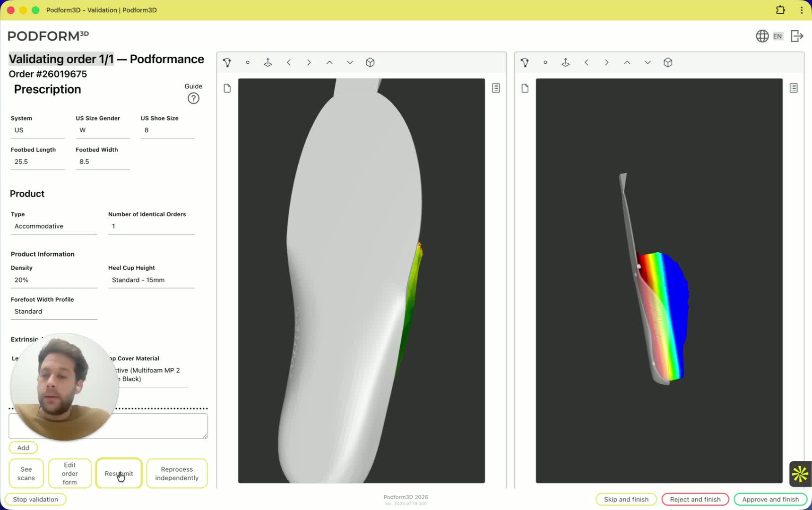Click the Density field showing 20%
Image resolution: width=812 pixels, height=510 pixels.
[54, 280]
